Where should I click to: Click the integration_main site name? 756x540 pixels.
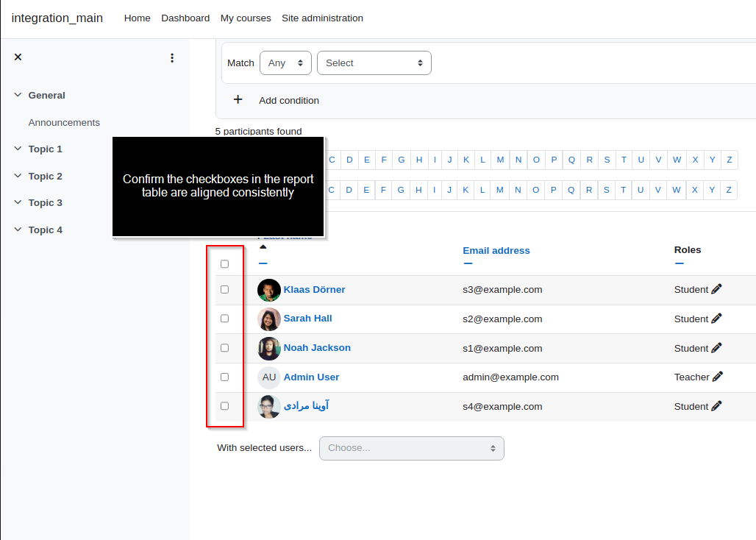[x=57, y=18]
